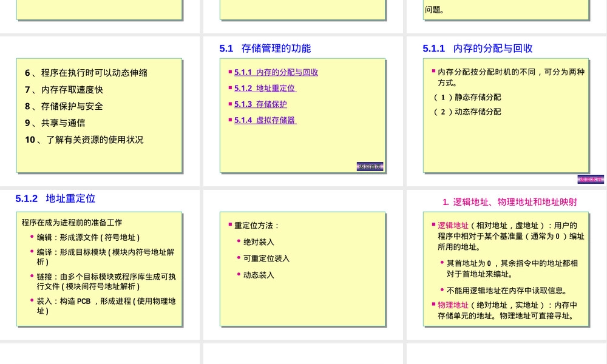607x364 pixels.
Task: Open the 5.1.3 存储保护 link
Action: coord(260,104)
